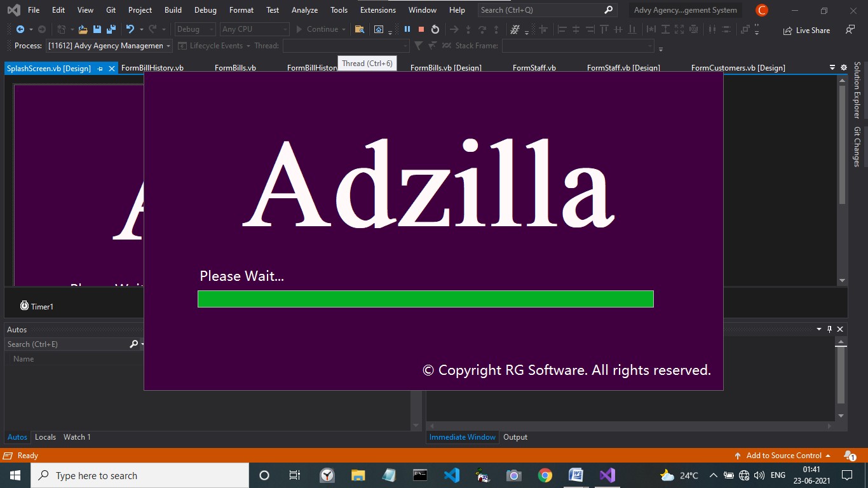Close the SplashScreen.vb [Design] tab

point(112,69)
